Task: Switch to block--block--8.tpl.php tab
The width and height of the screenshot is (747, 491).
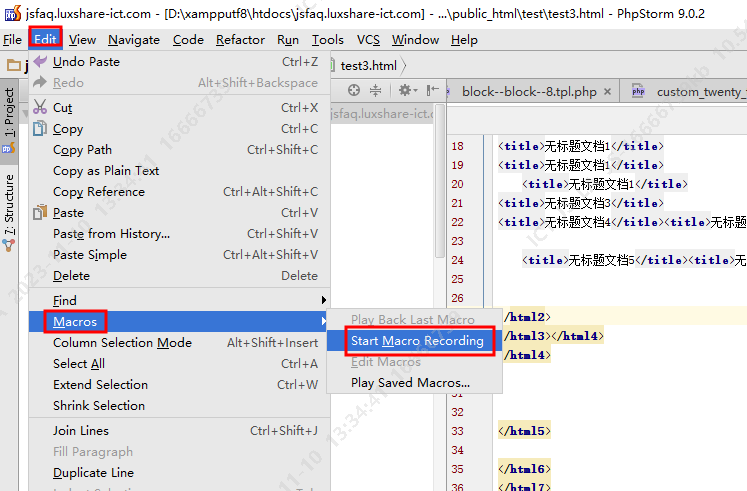Action: coord(529,91)
